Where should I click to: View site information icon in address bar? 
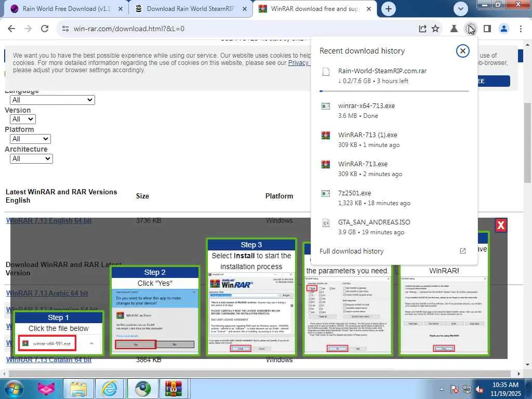65,29
